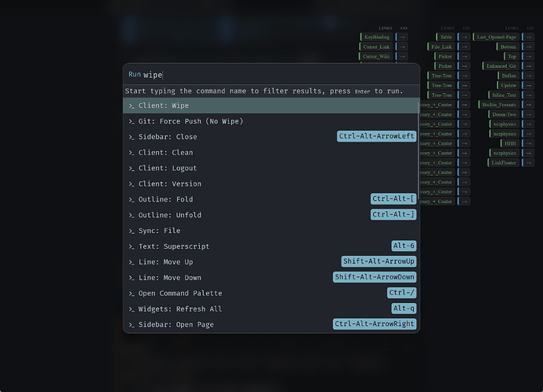Click the prompt icon beside Line: Move Up
543x392 pixels.
click(x=131, y=262)
